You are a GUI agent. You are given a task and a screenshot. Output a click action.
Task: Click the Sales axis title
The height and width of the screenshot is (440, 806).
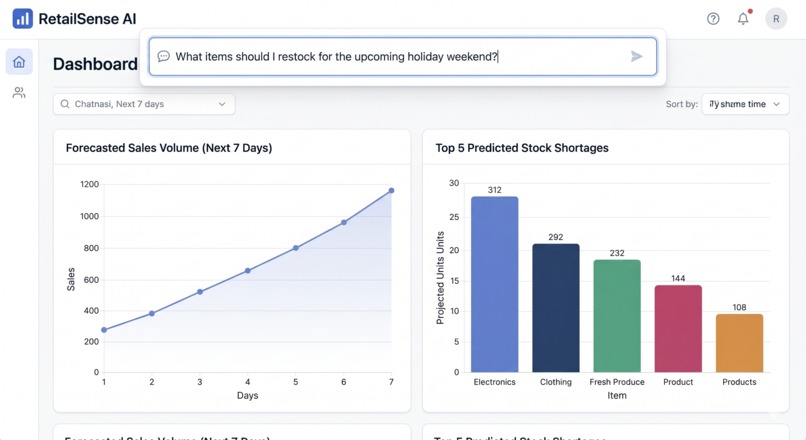(71, 280)
